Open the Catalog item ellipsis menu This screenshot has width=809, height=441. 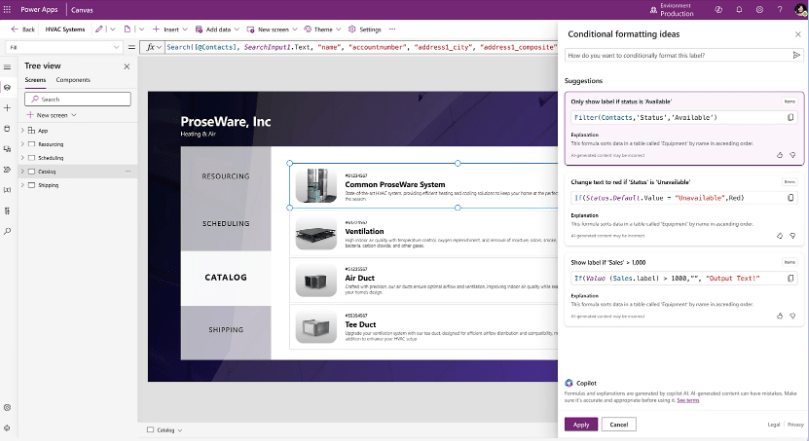tap(128, 171)
